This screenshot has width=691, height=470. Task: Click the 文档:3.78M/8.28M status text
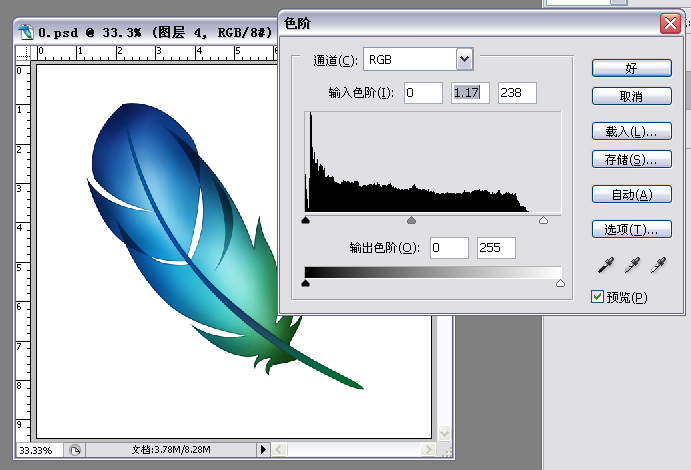point(171,450)
